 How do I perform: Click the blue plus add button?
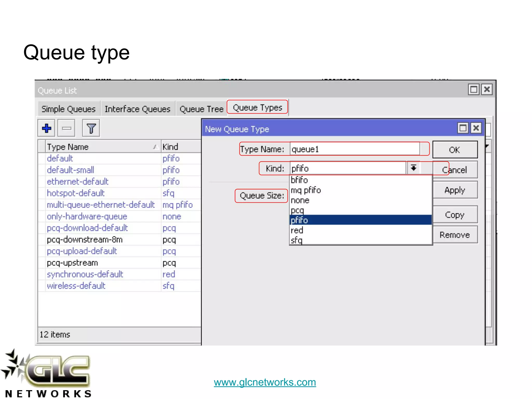coord(46,128)
